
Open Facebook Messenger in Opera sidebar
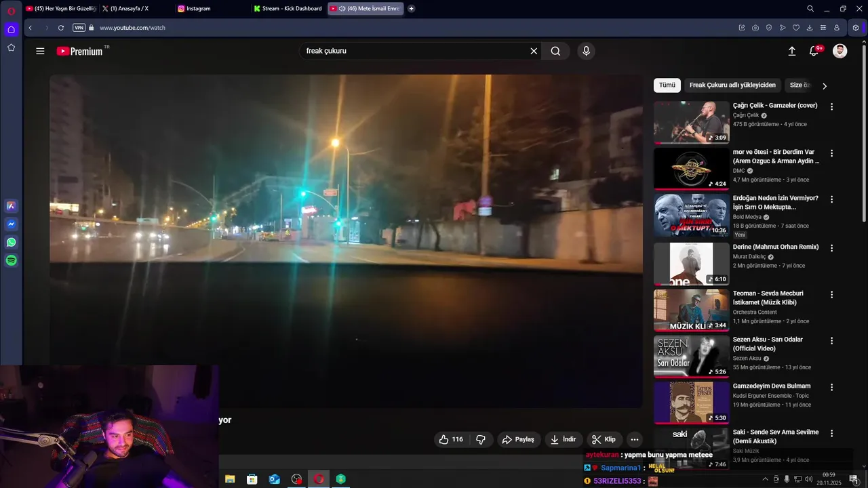coord(11,224)
